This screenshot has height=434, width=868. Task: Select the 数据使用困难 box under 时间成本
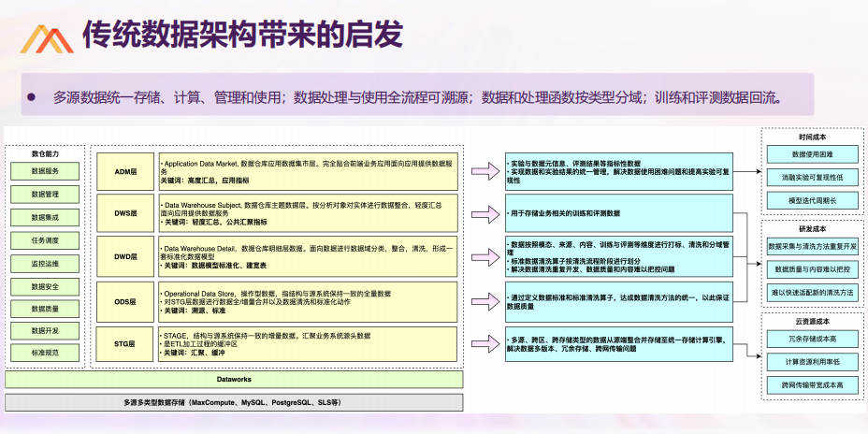[813, 154]
